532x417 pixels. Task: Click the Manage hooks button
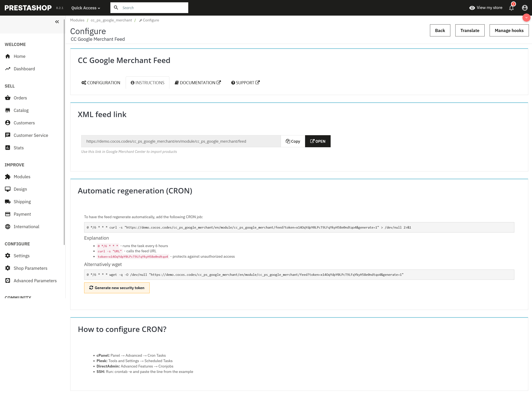click(509, 31)
